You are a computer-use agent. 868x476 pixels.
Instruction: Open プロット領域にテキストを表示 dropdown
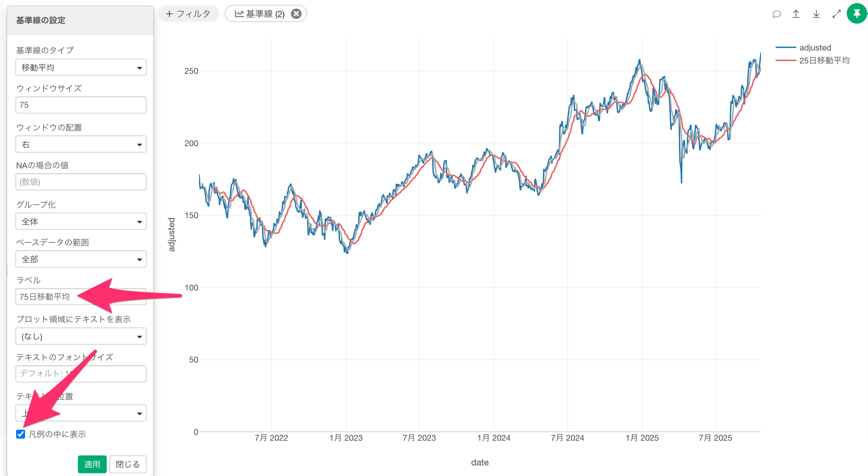(x=81, y=336)
